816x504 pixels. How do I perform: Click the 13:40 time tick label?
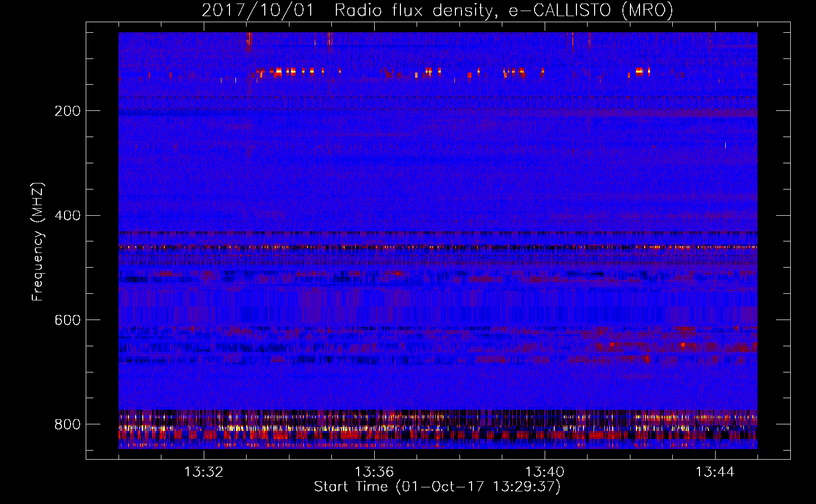coord(545,472)
